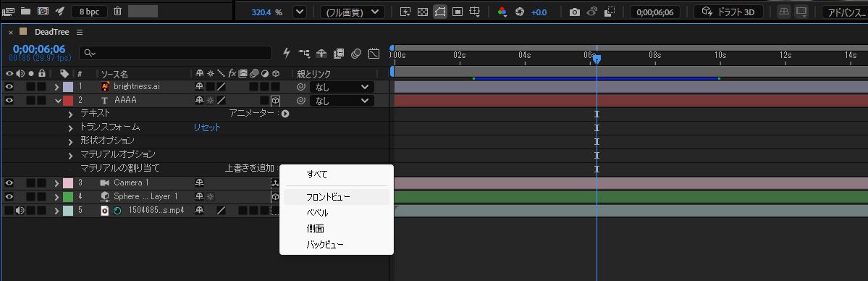Open the graph editor icon
The image size is (868, 281).
[x=374, y=53]
